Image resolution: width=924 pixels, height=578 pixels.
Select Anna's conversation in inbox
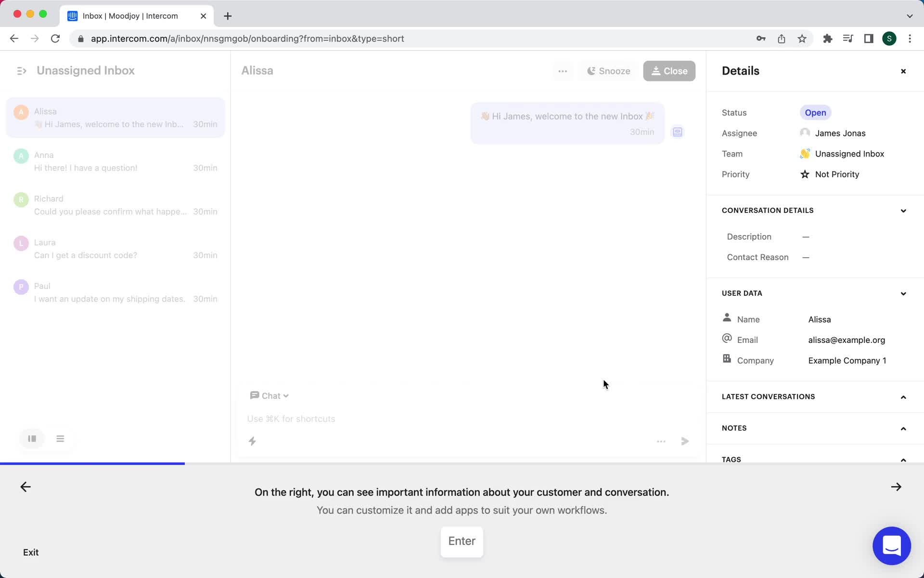tap(116, 161)
